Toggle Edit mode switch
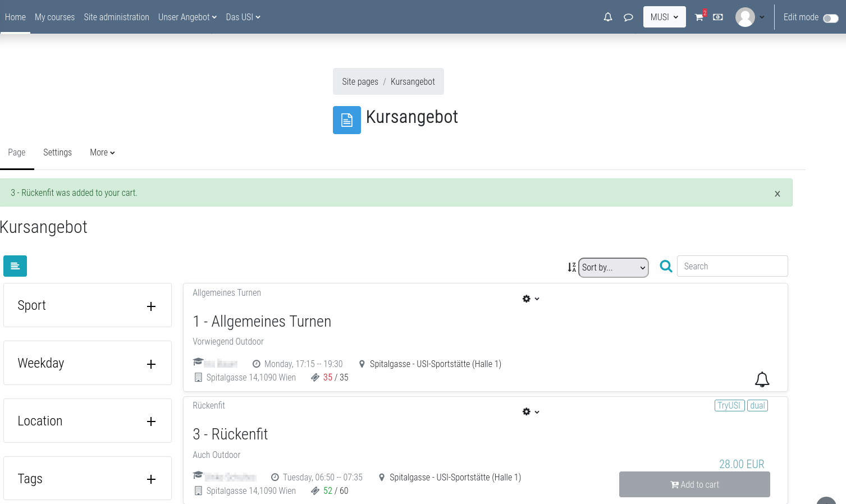Screen dimensions: 846x504 point(830,18)
